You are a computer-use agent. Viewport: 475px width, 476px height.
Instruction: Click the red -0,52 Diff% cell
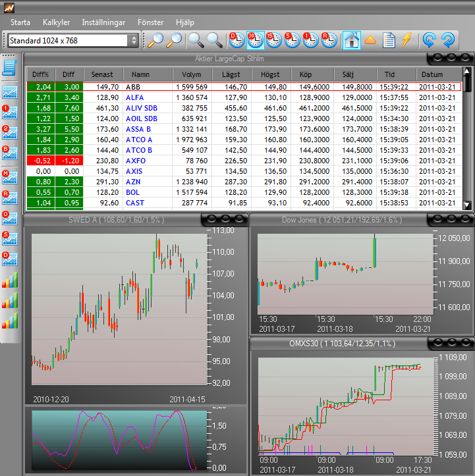click(42, 161)
